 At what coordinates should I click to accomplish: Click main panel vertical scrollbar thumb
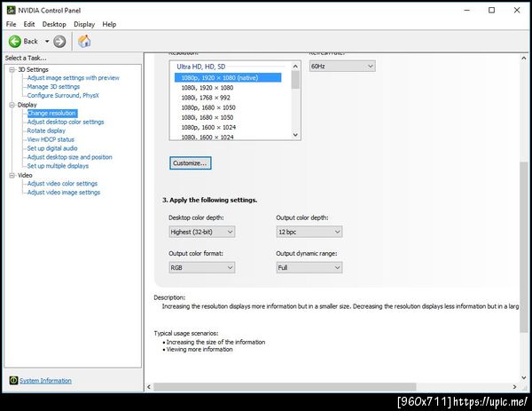[524, 248]
